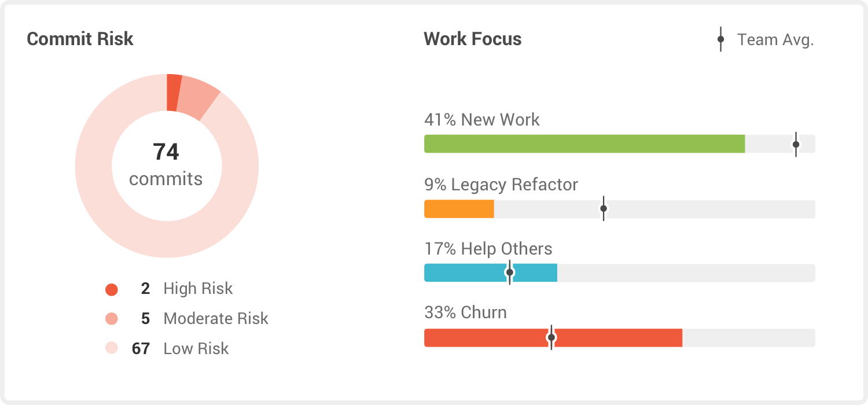
Task: Click the green New Work progress bar
Action: 584,144
